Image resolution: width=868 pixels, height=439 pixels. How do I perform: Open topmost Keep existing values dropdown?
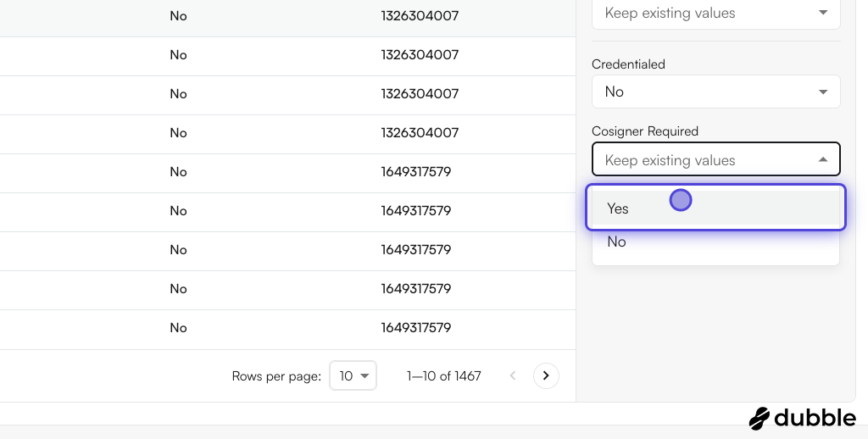point(715,14)
